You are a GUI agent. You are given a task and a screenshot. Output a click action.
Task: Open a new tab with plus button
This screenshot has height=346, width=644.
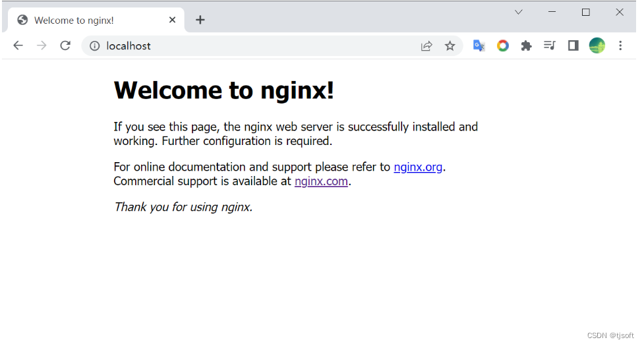(200, 20)
